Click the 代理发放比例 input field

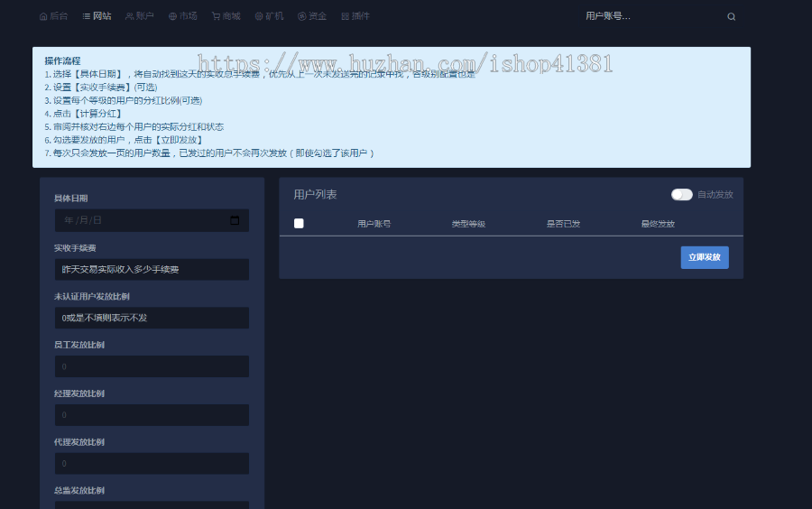pyautogui.click(x=152, y=464)
